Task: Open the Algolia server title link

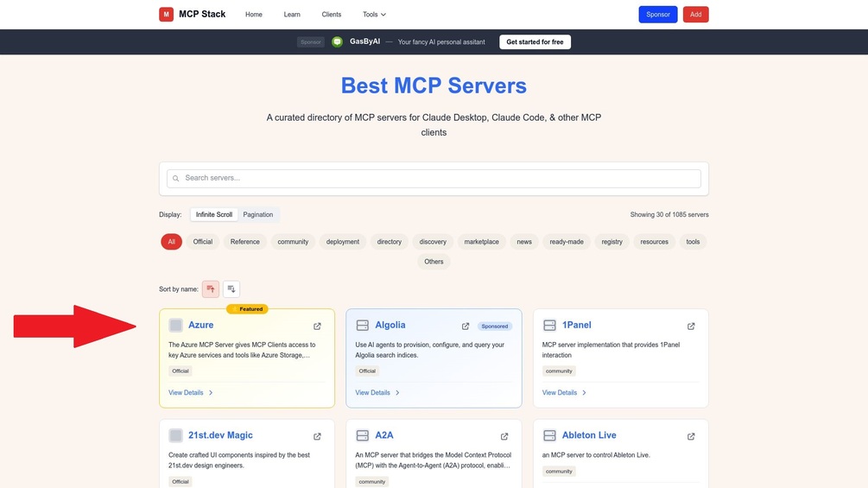Action: click(390, 326)
